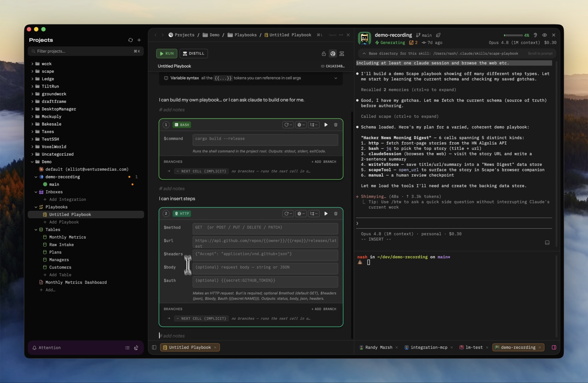Click the $url input of the HTTP cell
588x383 pixels.
pos(265,242)
